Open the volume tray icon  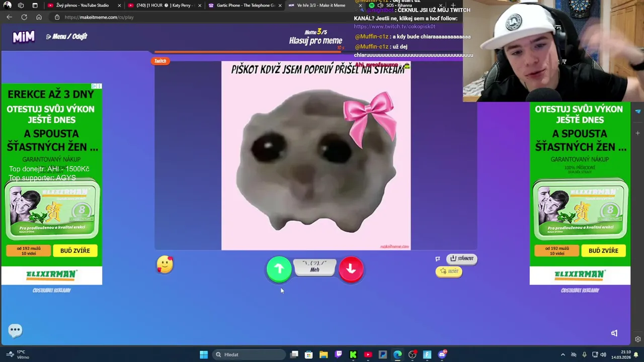[x=603, y=354]
